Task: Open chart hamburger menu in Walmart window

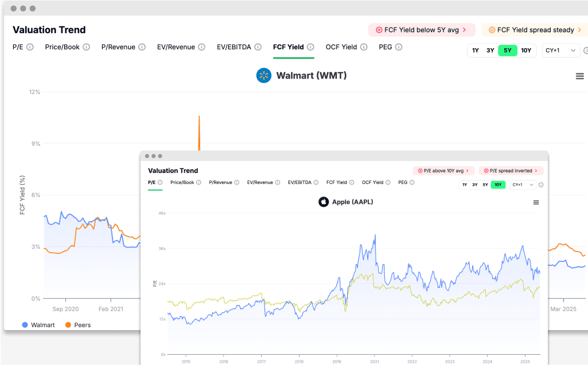Action: pos(580,76)
